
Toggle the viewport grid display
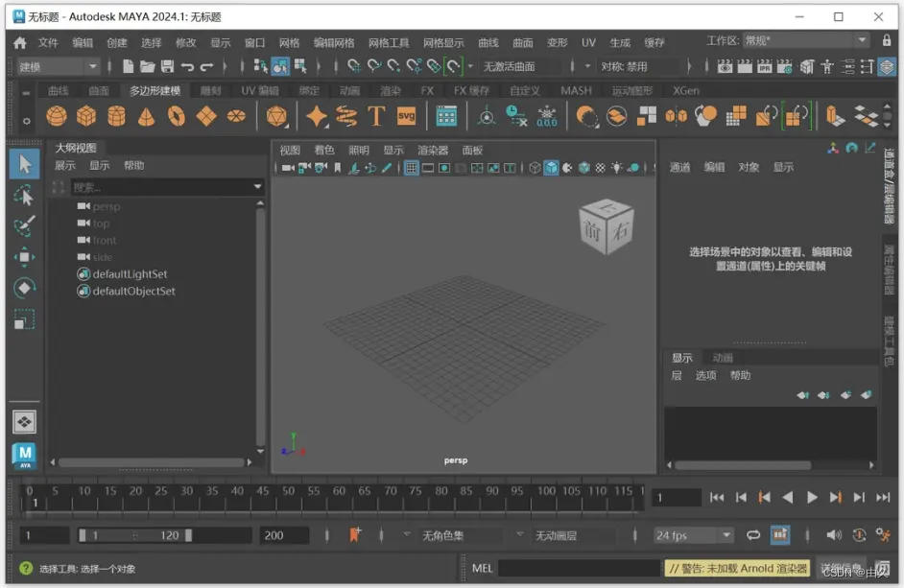[x=411, y=168]
